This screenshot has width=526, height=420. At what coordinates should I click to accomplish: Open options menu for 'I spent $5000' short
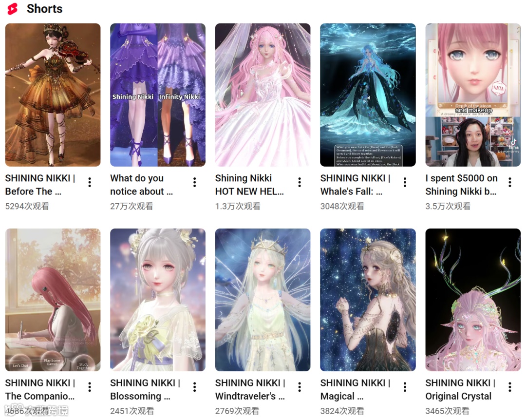(510, 182)
